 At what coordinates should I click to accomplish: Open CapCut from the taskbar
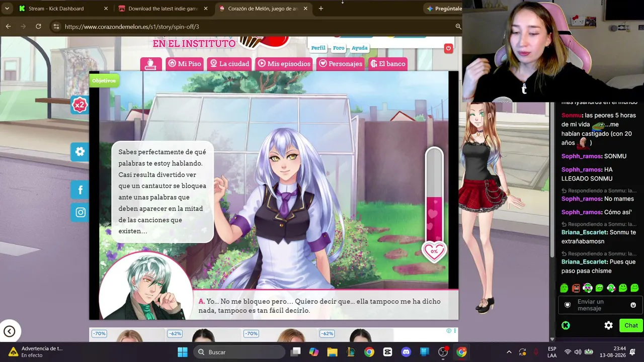[387, 352]
